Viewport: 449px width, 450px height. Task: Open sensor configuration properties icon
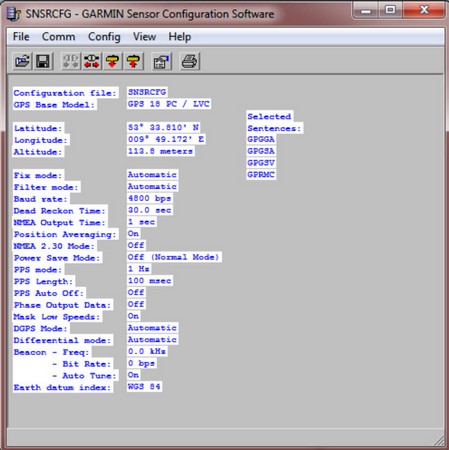[162, 61]
